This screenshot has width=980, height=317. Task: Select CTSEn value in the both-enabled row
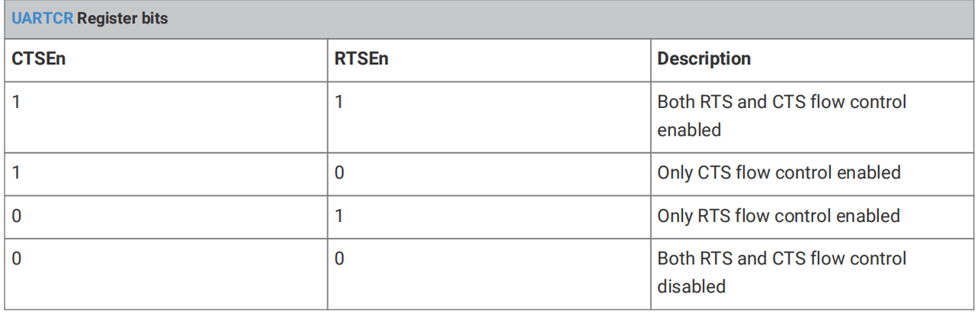click(16, 101)
